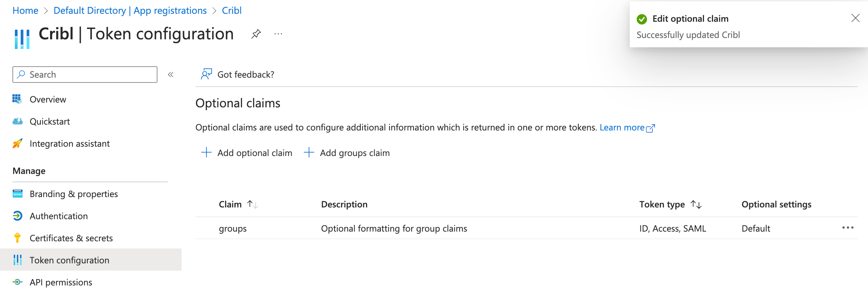Open Branding & properties using its icon
This screenshot has width=868, height=292.
[18, 194]
